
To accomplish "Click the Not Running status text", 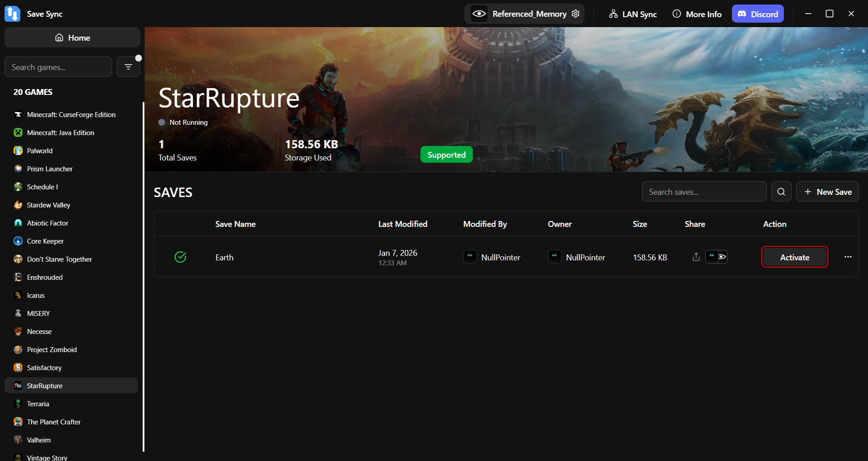I will [189, 122].
